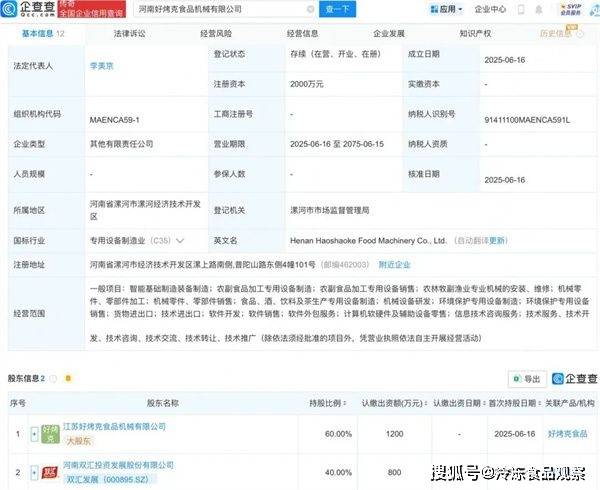The width and height of the screenshot is (600, 490).
Task: Expand shareholder row 1 plus icon
Action: click(x=34, y=434)
